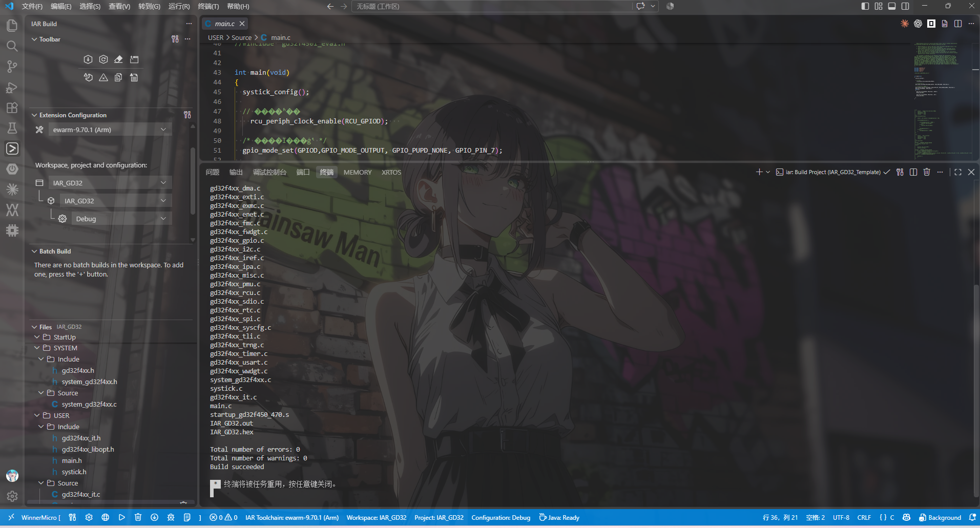Open gd32f4xx_libopt.h in Files tree
Screen dimensions: 980x528
coord(88,449)
